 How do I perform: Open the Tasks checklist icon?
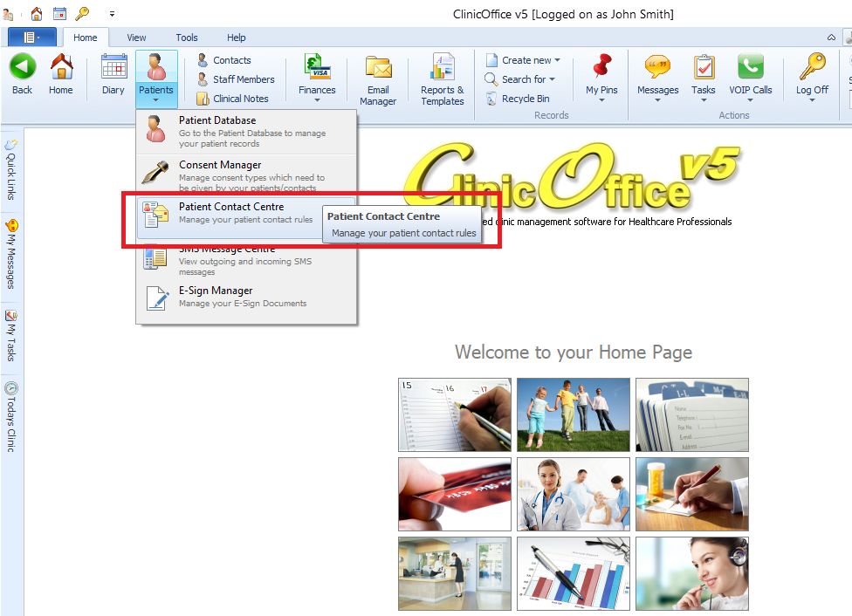click(x=704, y=67)
